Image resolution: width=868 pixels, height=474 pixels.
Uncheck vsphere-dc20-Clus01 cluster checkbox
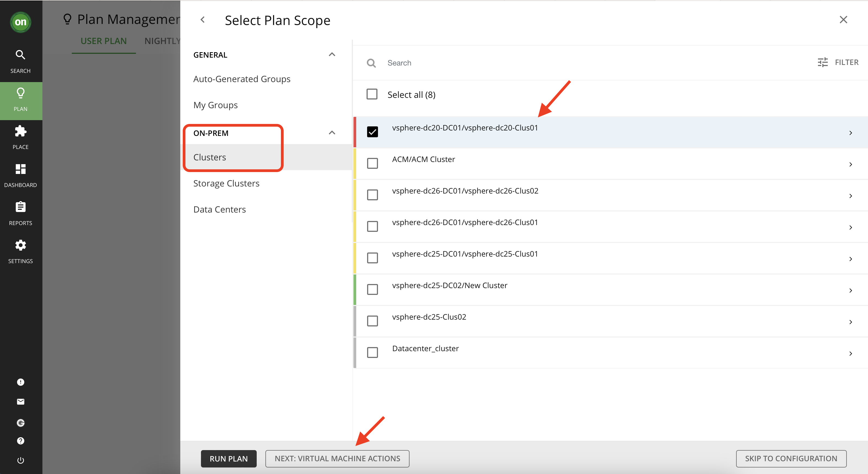[x=372, y=132]
